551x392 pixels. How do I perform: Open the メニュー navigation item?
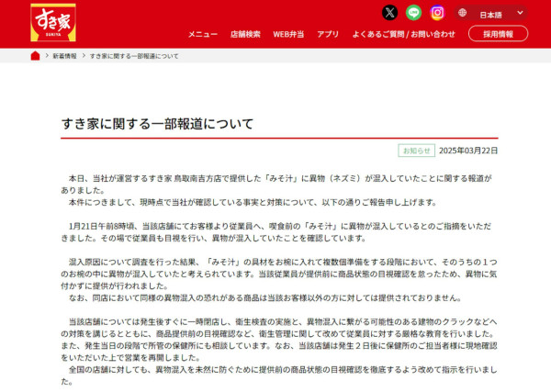tap(203, 34)
